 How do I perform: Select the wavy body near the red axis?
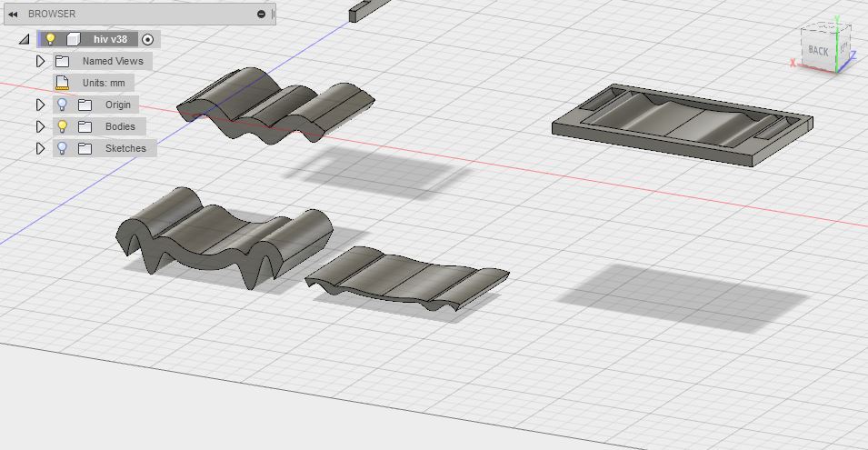click(275, 105)
